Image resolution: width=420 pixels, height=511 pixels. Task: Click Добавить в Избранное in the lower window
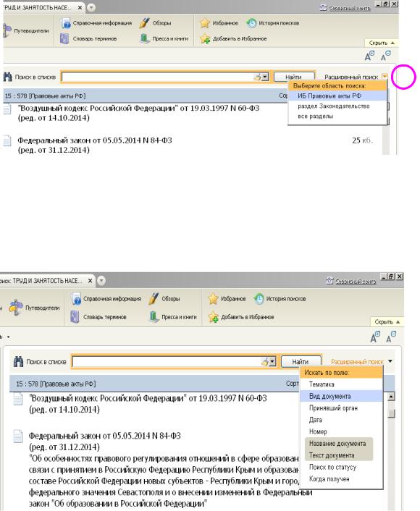(241, 317)
